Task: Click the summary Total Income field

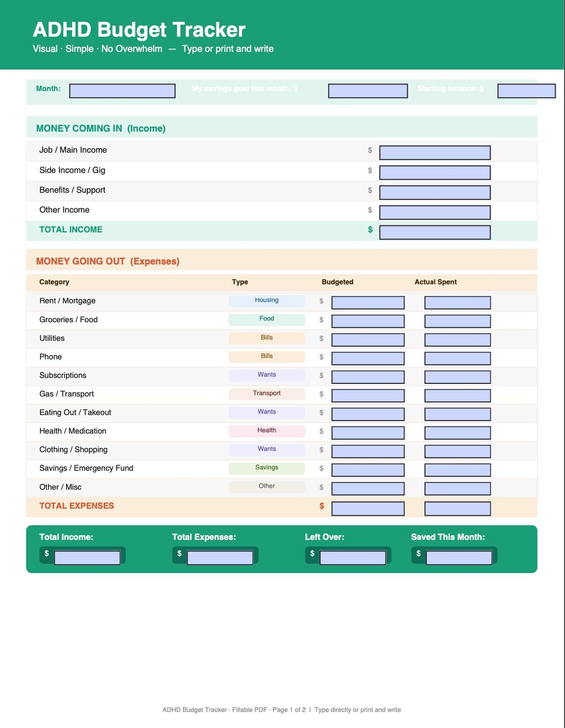Action: point(87,558)
